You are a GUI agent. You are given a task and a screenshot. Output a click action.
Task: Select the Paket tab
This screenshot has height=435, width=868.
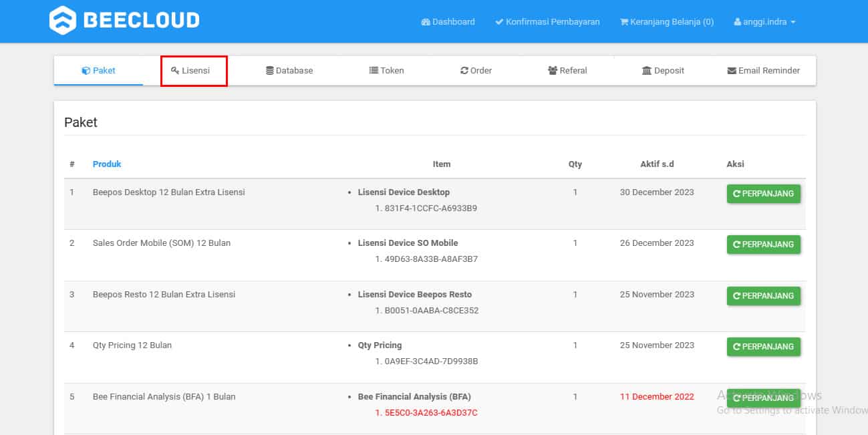click(x=98, y=70)
